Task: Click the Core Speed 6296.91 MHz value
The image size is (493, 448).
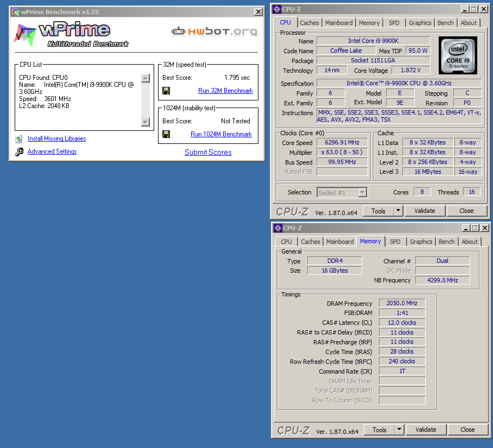Action: coord(342,142)
